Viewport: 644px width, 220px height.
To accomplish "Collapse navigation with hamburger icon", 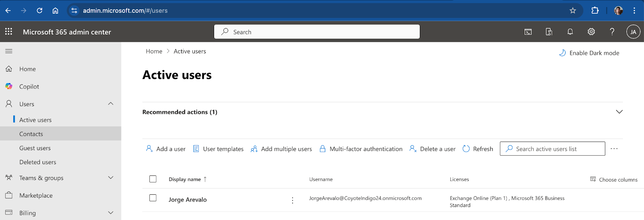I will [x=9, y=51].
